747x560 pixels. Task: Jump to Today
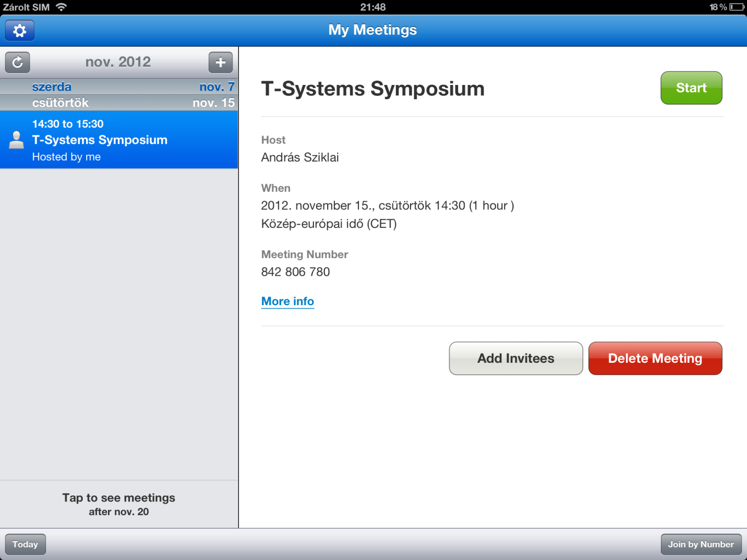[x=25, y=544]
